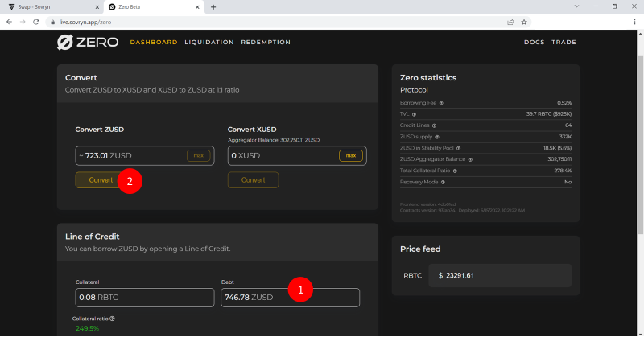Reload the Zero page
Image resolution: width=644 pixels, height=362 pixels.
pyautogui.click(x=36, y=22)
